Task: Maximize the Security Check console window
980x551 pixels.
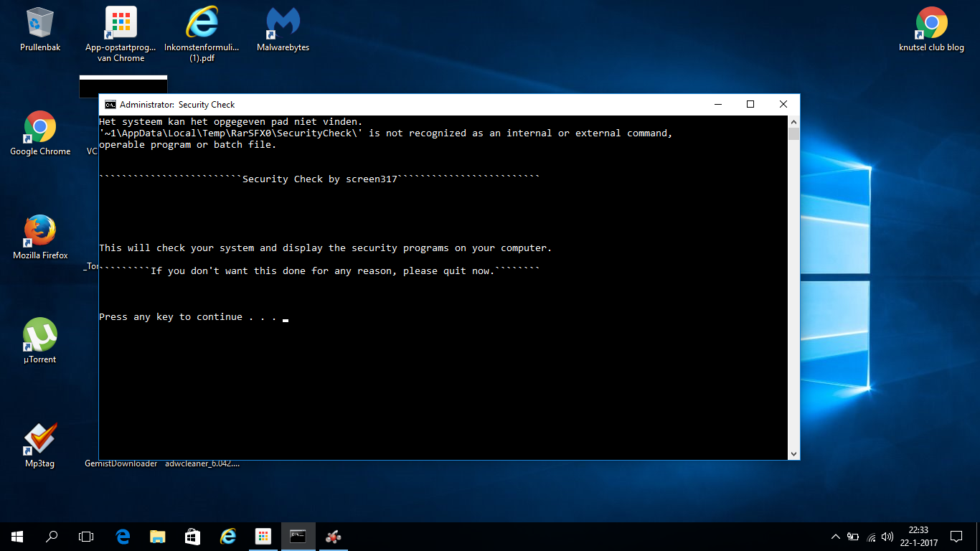Action: [750, 105]
